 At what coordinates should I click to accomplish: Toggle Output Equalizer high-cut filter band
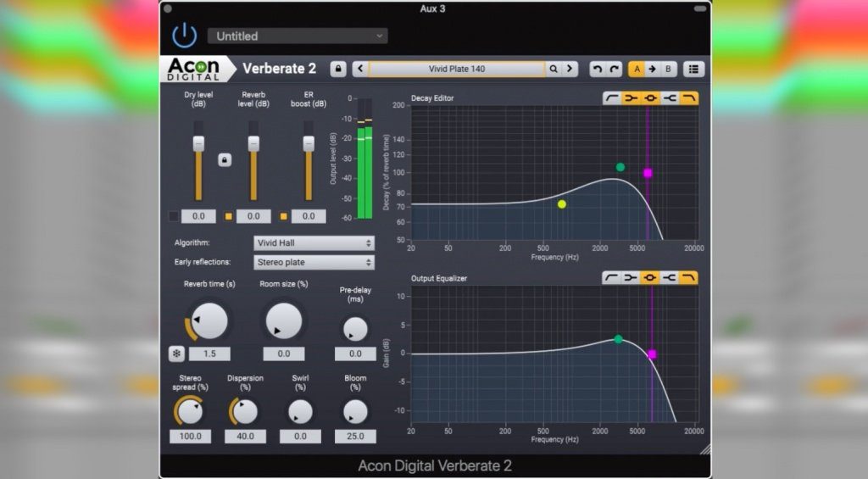[688, 277]
